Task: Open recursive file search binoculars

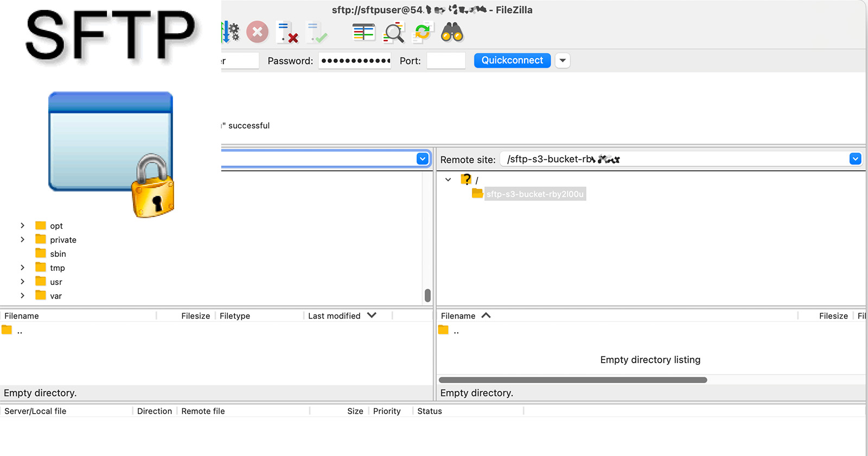Action: (452, 33)
